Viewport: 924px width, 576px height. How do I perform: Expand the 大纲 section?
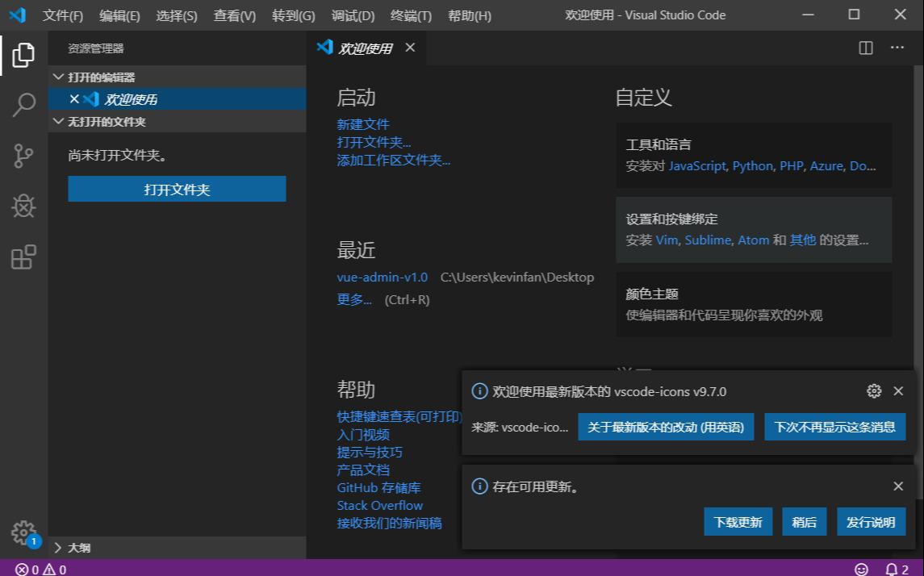coord(177,548)
